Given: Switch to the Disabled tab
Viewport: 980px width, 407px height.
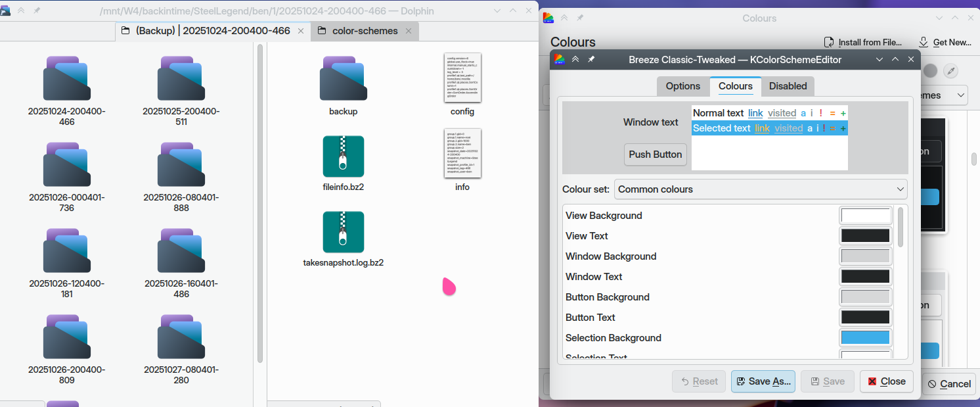Looking at the screenshot, I should (x=788, y=86).
